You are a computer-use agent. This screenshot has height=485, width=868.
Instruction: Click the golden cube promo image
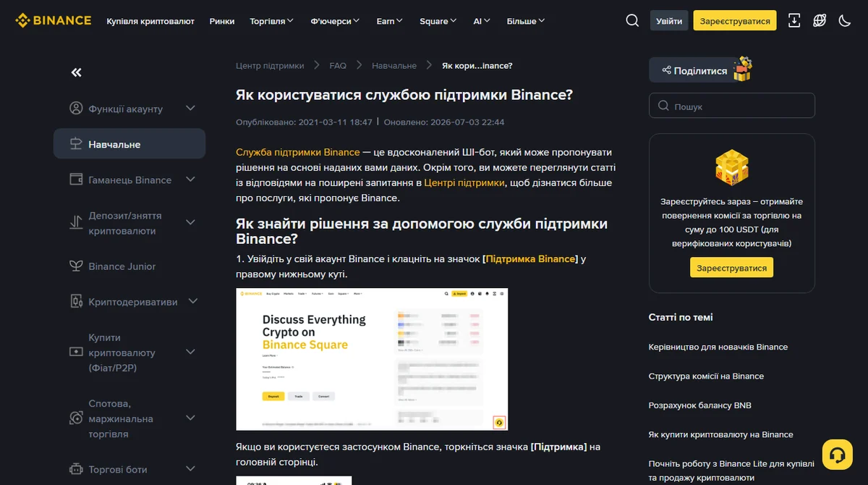click(x=731, y=168)
